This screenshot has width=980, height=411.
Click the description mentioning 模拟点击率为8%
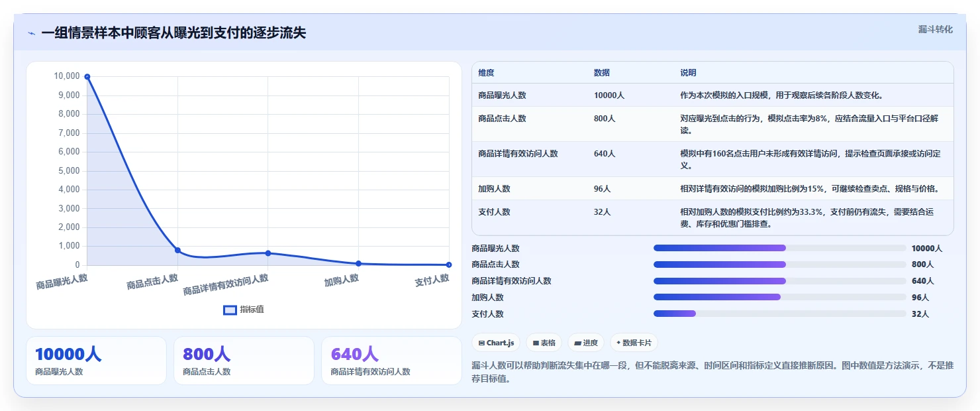pos(809,125)
